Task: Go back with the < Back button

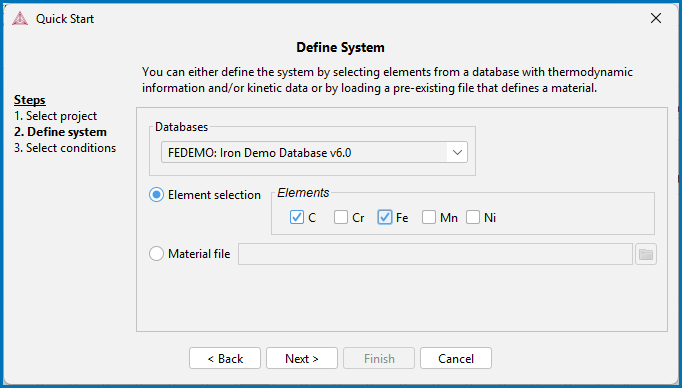Action: pos(225,358)
